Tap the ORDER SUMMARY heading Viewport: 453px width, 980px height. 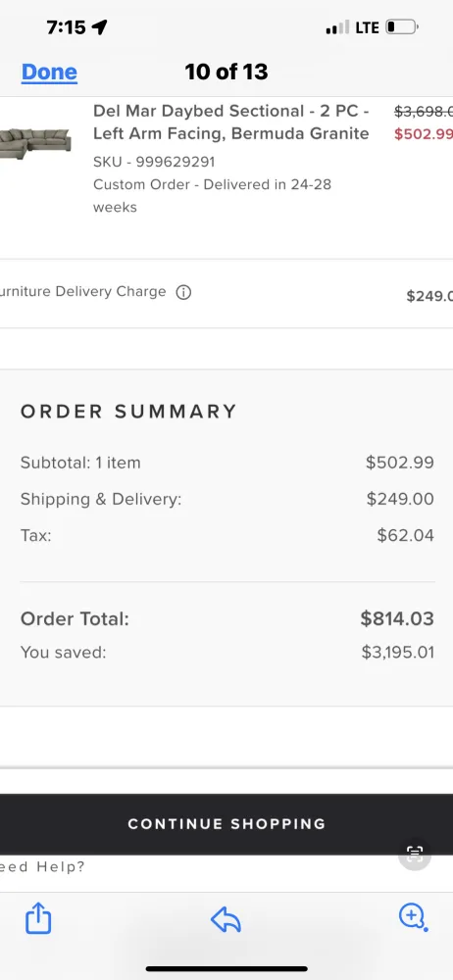[128, 412]
